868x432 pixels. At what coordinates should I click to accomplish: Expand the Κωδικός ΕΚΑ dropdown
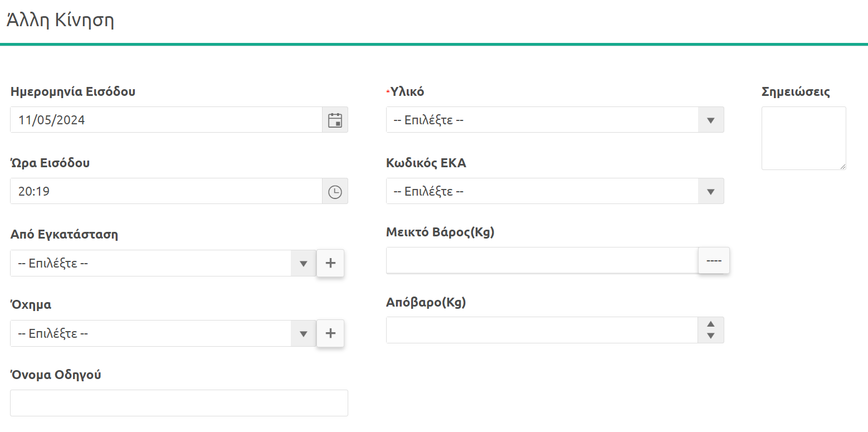(x=711, y=192)
